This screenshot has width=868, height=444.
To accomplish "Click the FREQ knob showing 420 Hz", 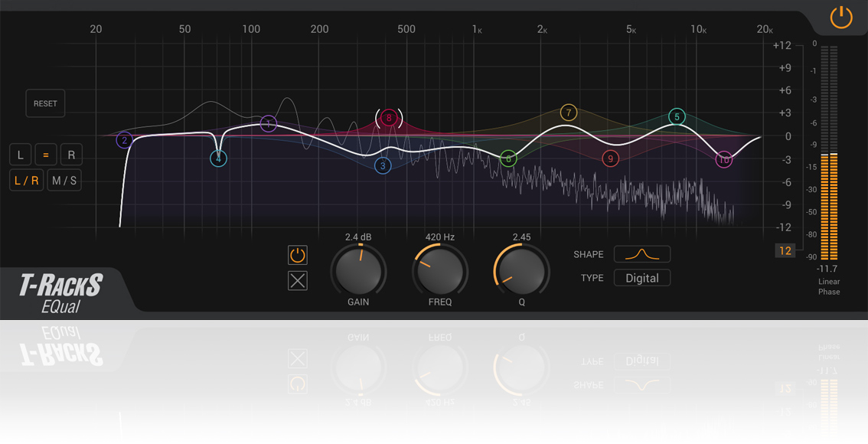I will point(440,272).
